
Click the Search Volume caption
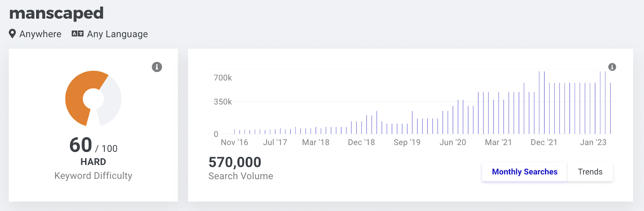[x=241, y=176]
